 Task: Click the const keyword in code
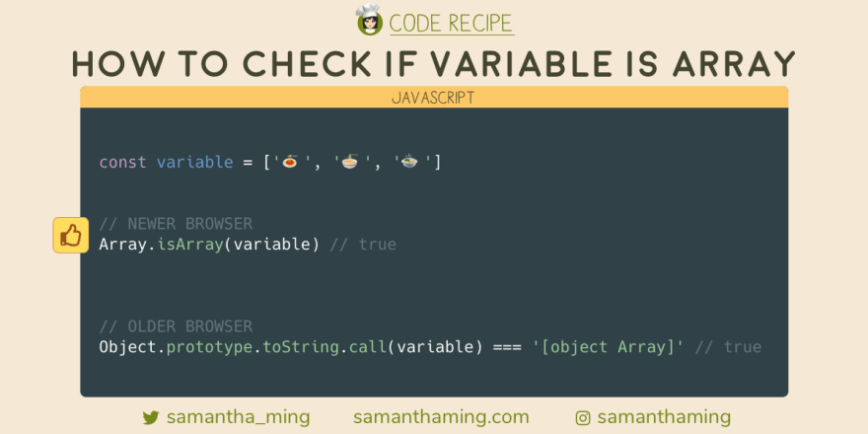click(123, 162)
